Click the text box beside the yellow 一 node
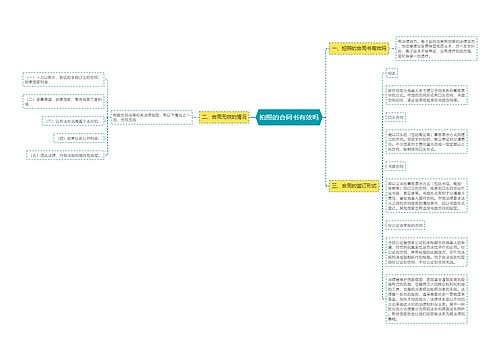 436,48
